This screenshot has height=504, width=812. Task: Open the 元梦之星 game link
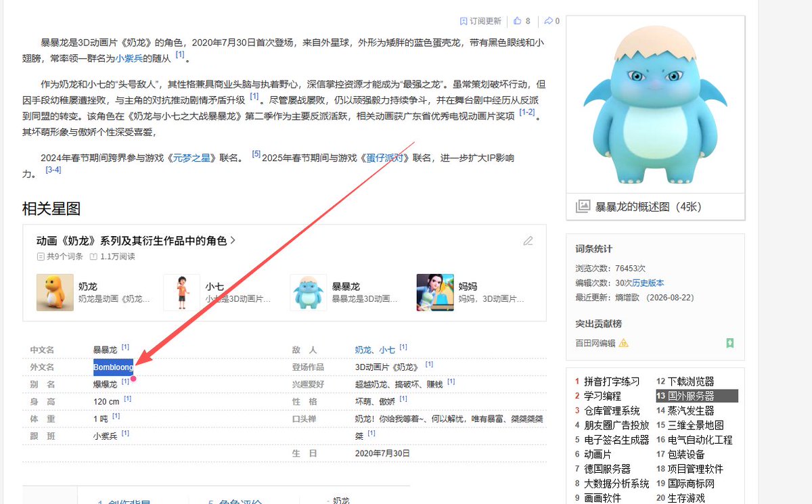[x=192, y=158]
